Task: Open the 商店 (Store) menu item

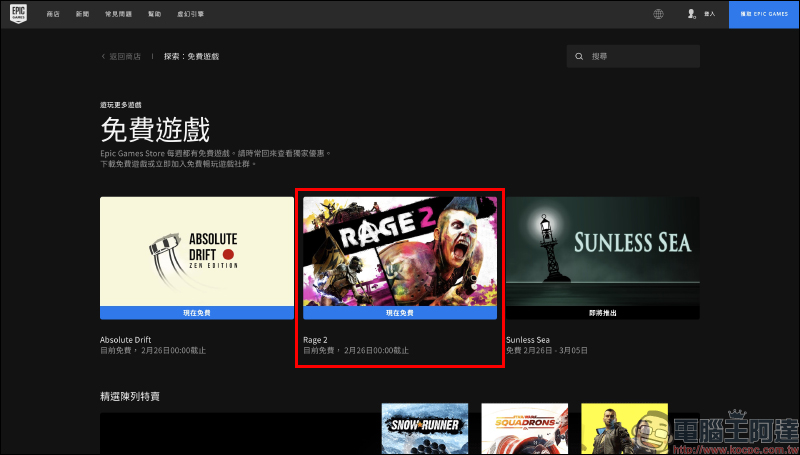Action: [x=53, y=14]
